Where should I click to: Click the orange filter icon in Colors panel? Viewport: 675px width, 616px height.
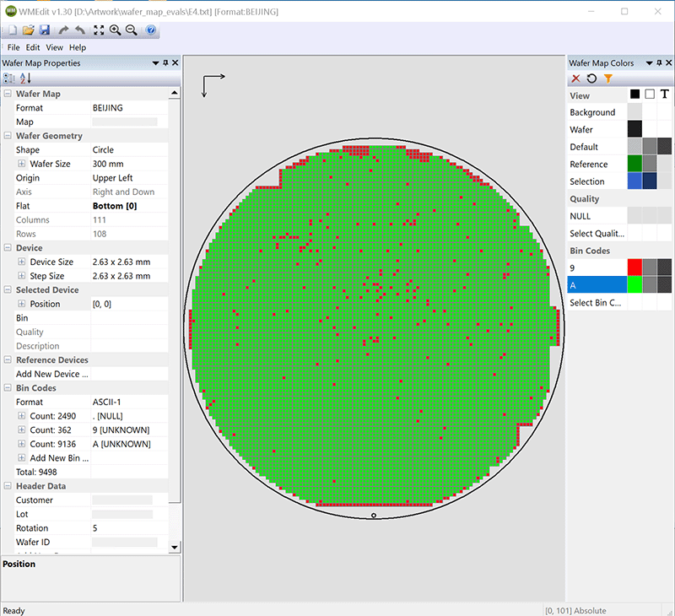[x=607, y=78]
